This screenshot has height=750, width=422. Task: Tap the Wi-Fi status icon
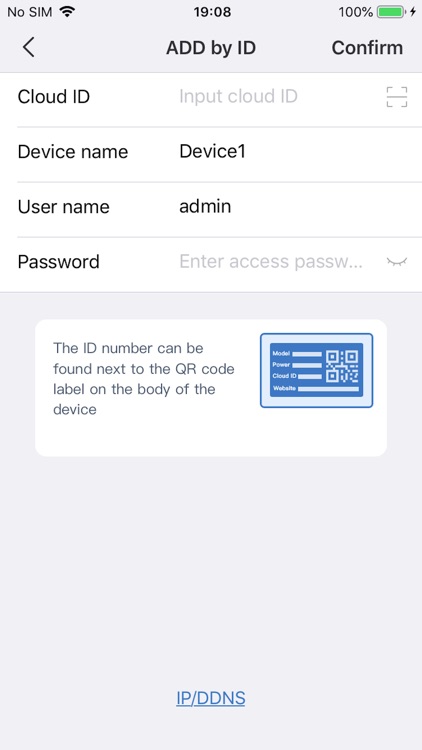tap(67, 12)
